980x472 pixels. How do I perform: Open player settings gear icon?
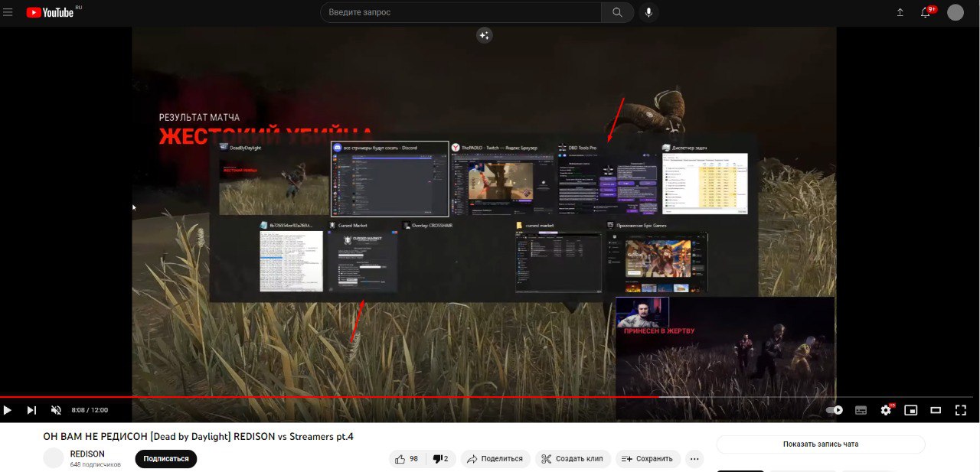pos(886,410)
